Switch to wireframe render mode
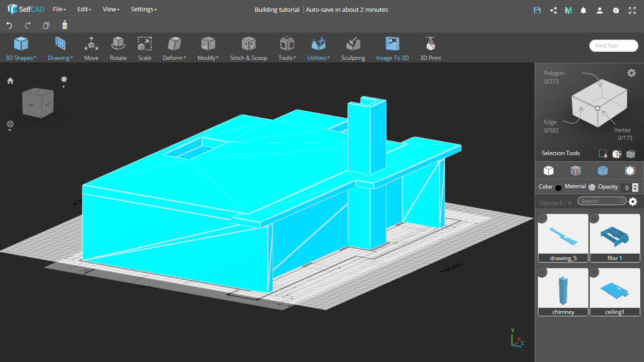Screen dimensions: 644x362 click(x=576, y=170)
